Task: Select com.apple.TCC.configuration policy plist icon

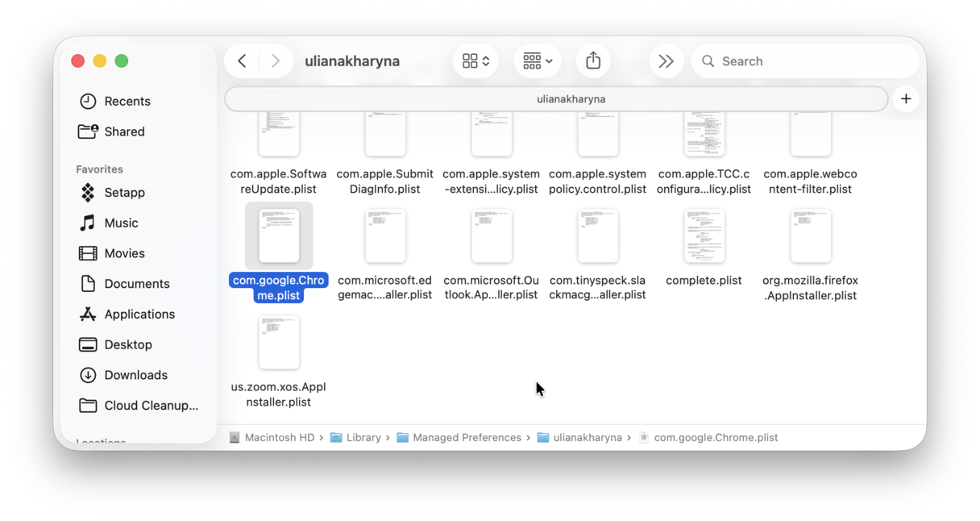Action: point(704,135)
